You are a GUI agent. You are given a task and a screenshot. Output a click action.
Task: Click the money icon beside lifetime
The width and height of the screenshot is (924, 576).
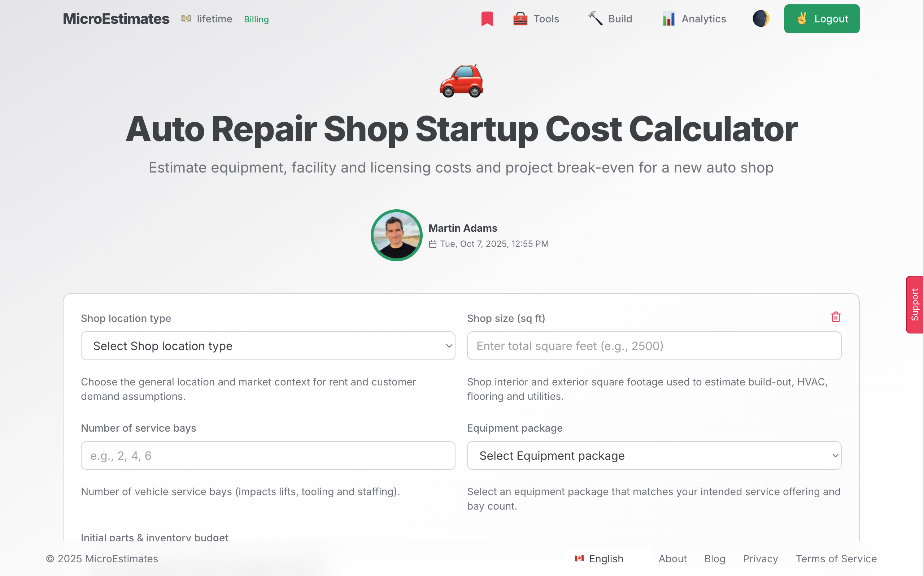click(186, 19)
